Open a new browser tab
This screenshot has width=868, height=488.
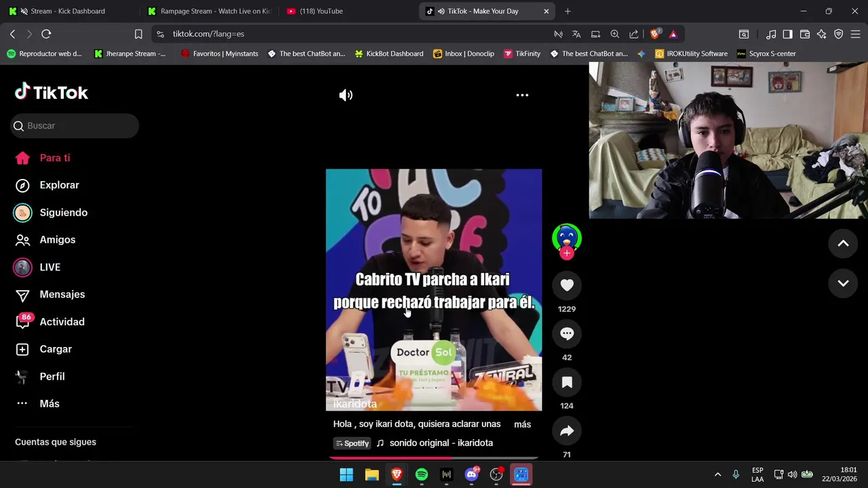coord(568,11)
